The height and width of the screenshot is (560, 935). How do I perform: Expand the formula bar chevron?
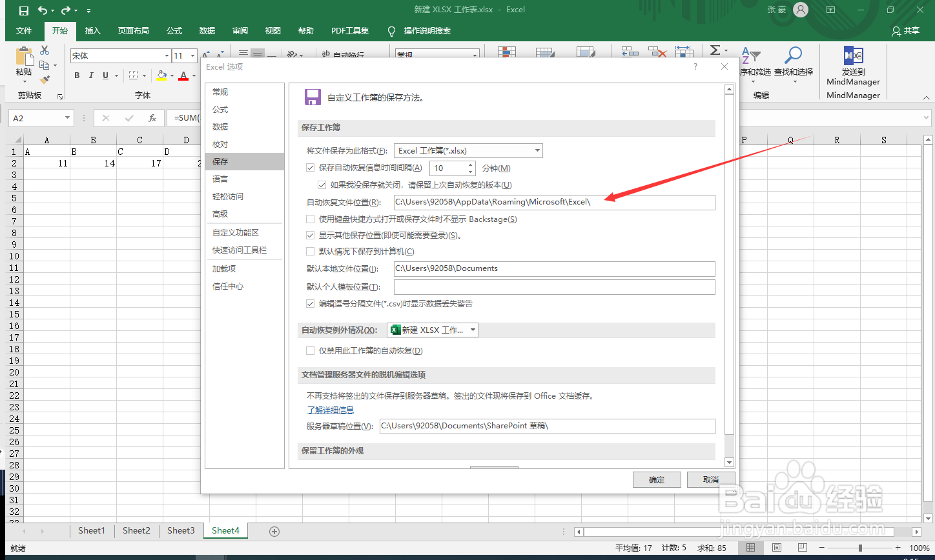point(927,118)
